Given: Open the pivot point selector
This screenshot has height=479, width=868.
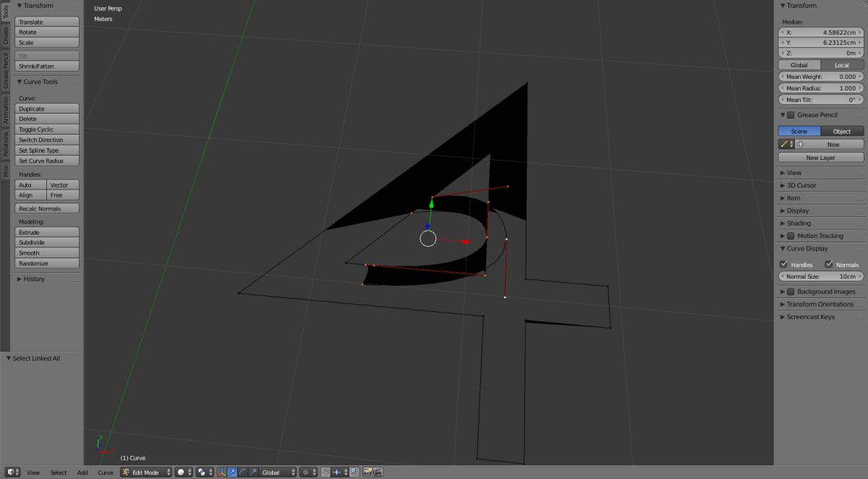Looking at the screenshot, I should (x=205, y=472).
